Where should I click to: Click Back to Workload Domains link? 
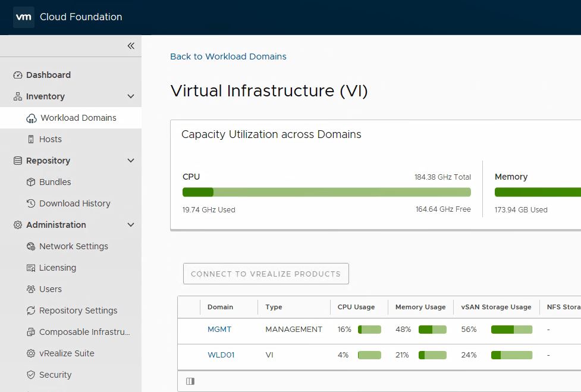(x=228, y=57)
